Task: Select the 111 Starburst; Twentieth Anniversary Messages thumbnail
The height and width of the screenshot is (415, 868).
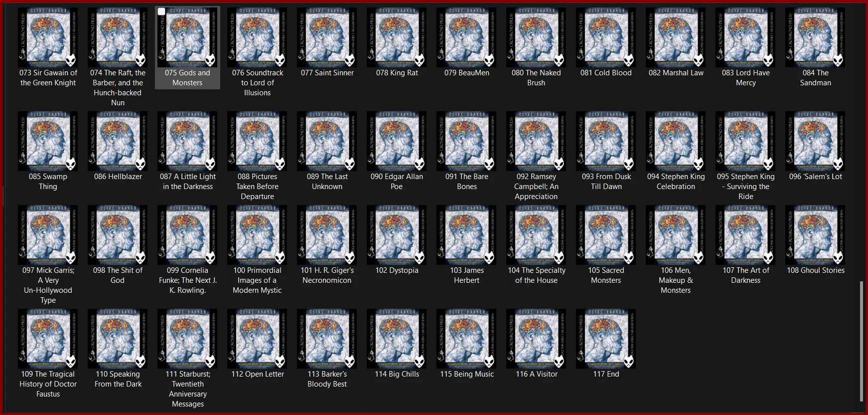Action: click(187, 339)
